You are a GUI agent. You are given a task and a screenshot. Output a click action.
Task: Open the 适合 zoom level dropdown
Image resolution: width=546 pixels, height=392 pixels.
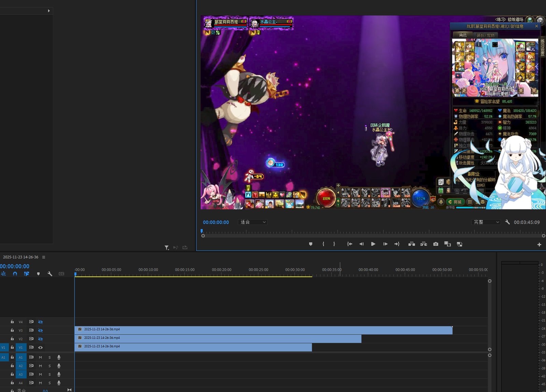[253, 222]
